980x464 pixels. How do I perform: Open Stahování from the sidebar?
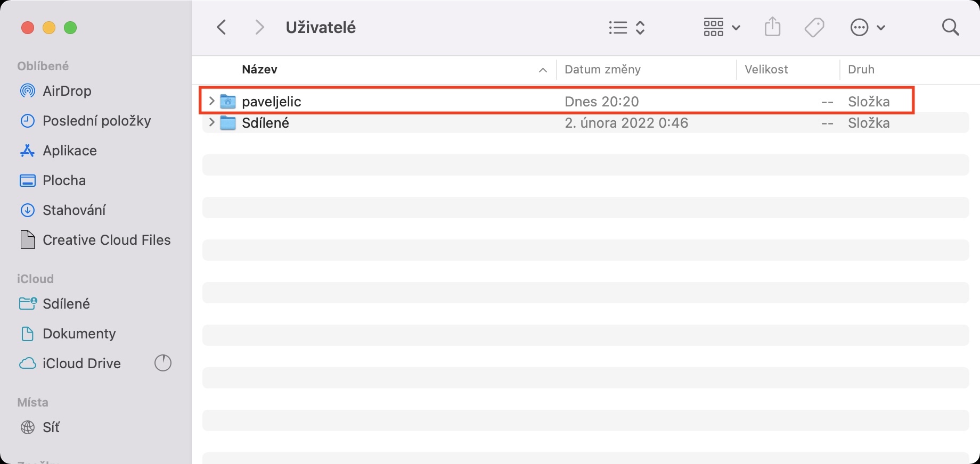(74, 210)
